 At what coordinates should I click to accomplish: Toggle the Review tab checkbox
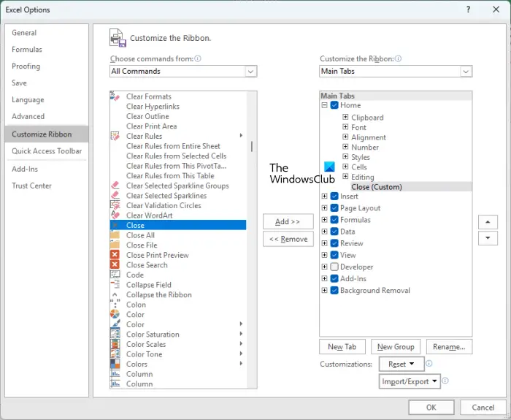point(334,243)
